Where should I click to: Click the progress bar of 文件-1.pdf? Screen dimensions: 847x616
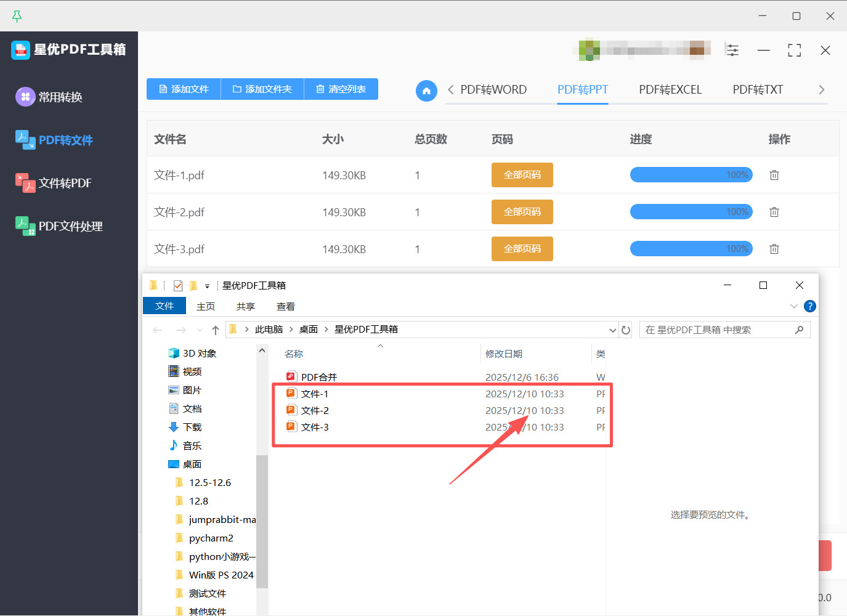[691, 175]
